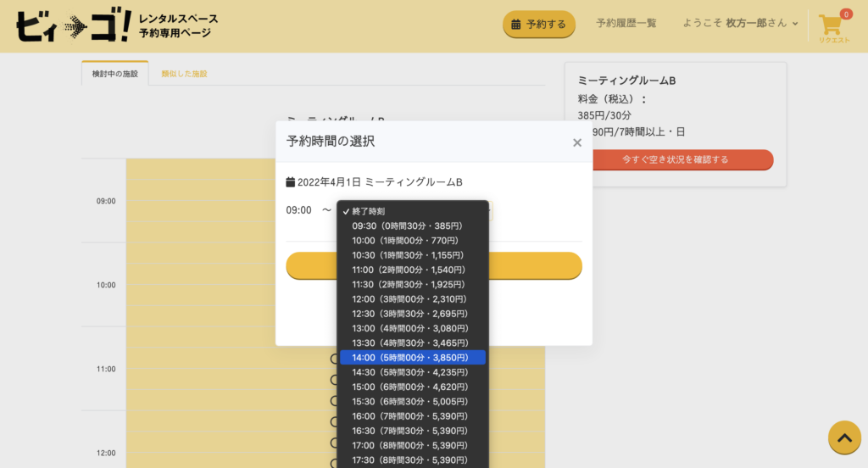
Task: Select the 検討中の施設 tab
Action: pos(114,74)
